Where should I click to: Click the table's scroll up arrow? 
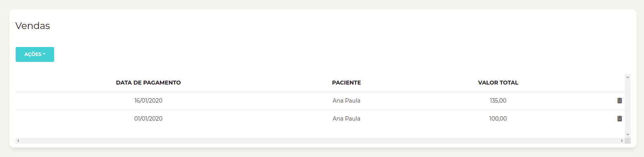click(x=628, y=77)
